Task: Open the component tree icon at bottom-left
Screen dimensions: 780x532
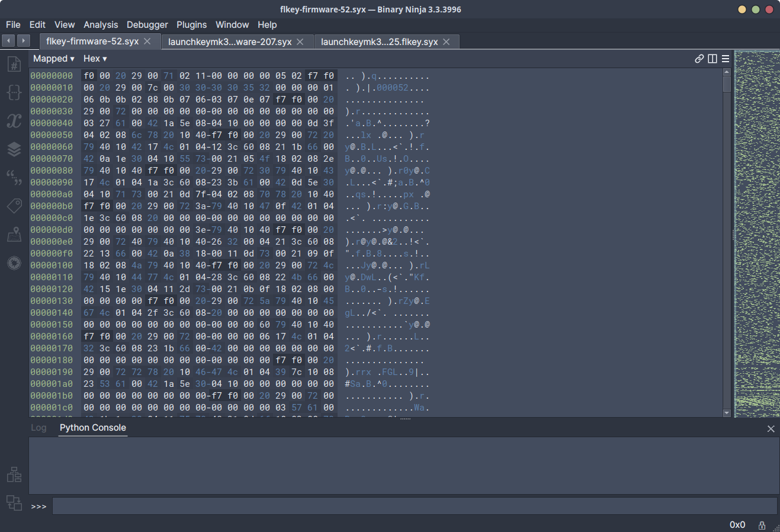Action: [14, 474]
